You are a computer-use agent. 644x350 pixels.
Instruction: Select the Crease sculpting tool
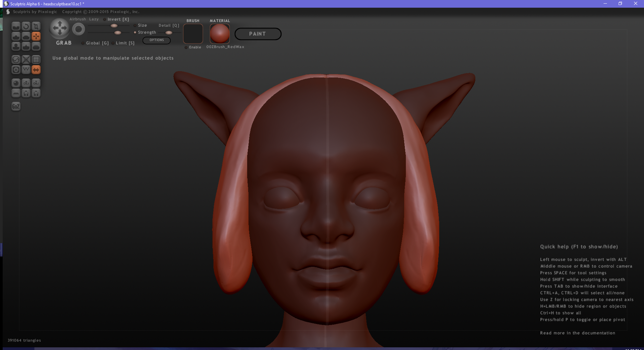[x=16, y=26]
